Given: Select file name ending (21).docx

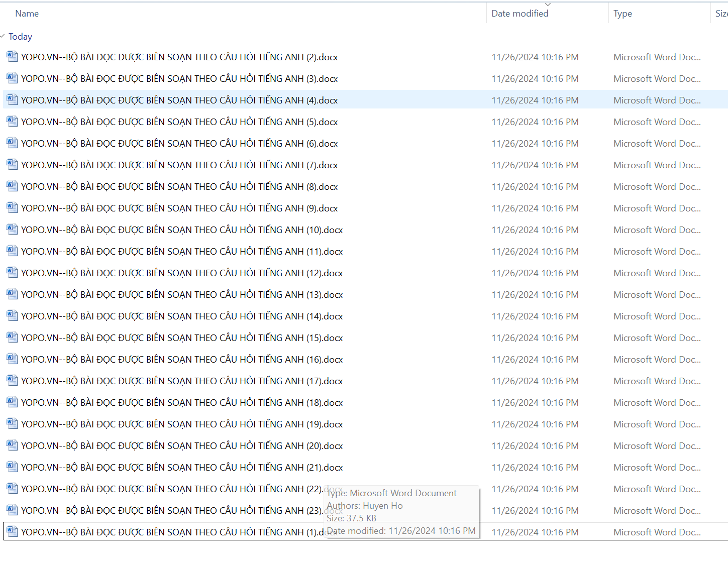Looking at the screenshot, I should 182,468.
